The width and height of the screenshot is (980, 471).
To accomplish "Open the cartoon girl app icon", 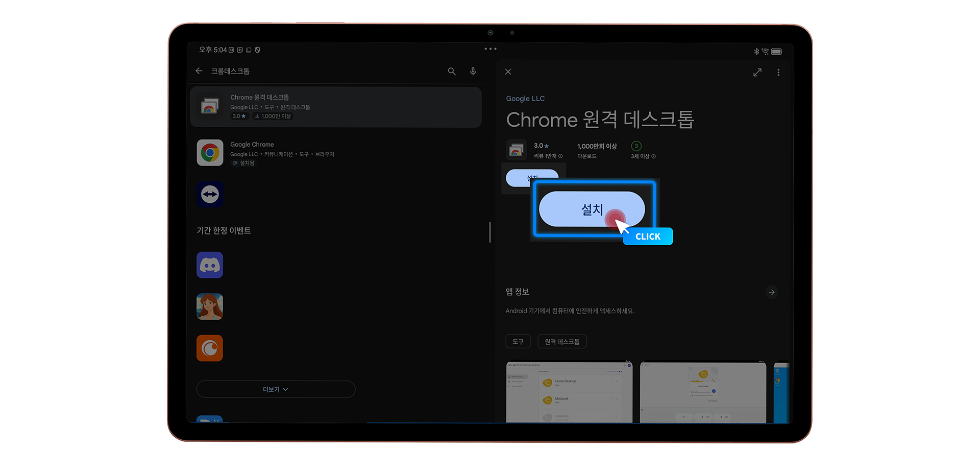I will click(x=210, y=307).
